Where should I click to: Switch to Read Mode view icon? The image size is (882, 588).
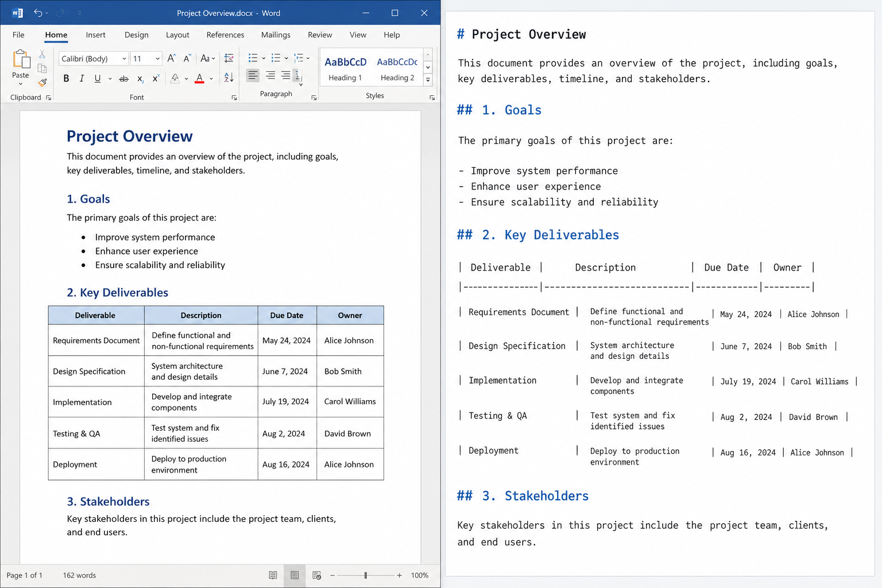pos(273,575)
